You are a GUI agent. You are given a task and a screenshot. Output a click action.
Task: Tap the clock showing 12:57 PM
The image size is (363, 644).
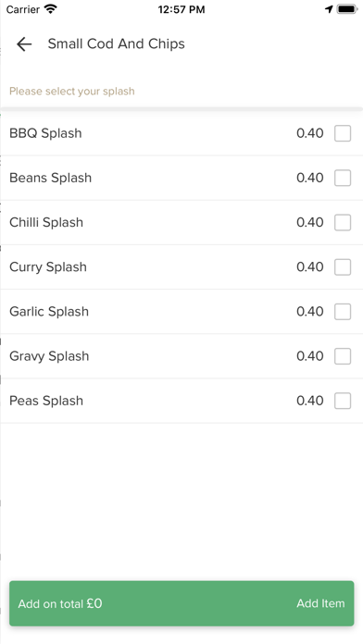pyautogui.click(x=181, y=9)
